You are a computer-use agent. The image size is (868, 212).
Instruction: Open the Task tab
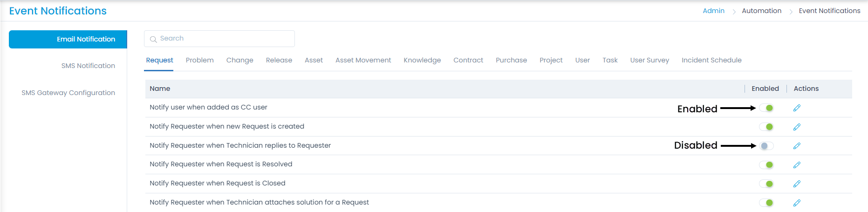[x=610, y=60]
